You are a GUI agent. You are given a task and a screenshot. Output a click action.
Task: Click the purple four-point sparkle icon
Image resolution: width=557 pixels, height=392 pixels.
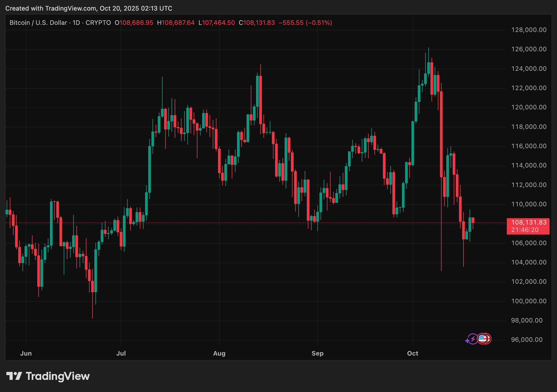tap(467, 341)
